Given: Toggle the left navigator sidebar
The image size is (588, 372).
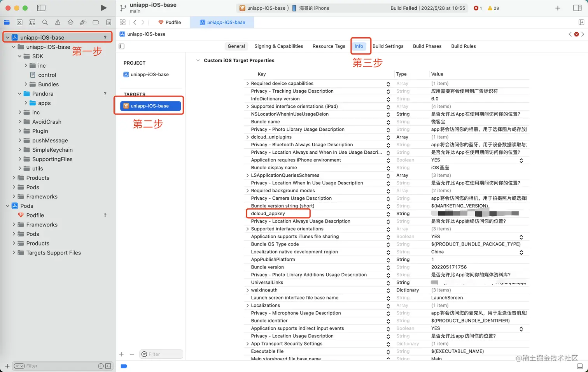Looking at the screenshot, I should pos(41,7).
